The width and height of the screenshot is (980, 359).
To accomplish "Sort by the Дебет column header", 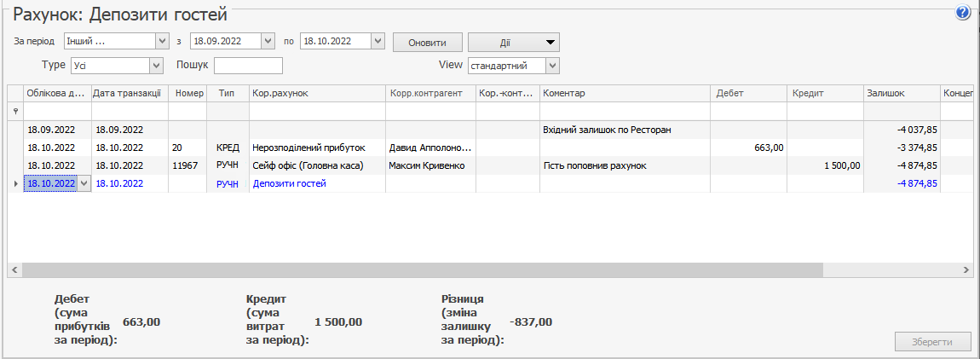I will (x=747, y=93).
